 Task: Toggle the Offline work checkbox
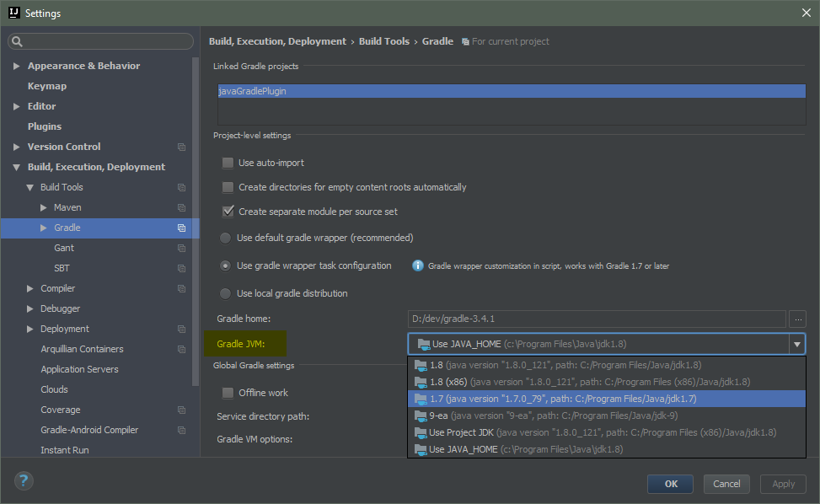(228, 393)
